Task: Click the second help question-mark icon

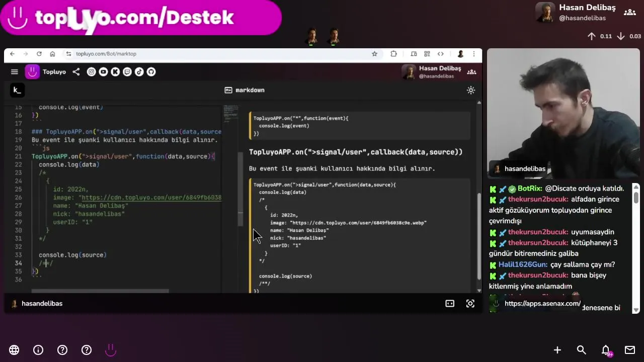Action: [x=87, y=350]
